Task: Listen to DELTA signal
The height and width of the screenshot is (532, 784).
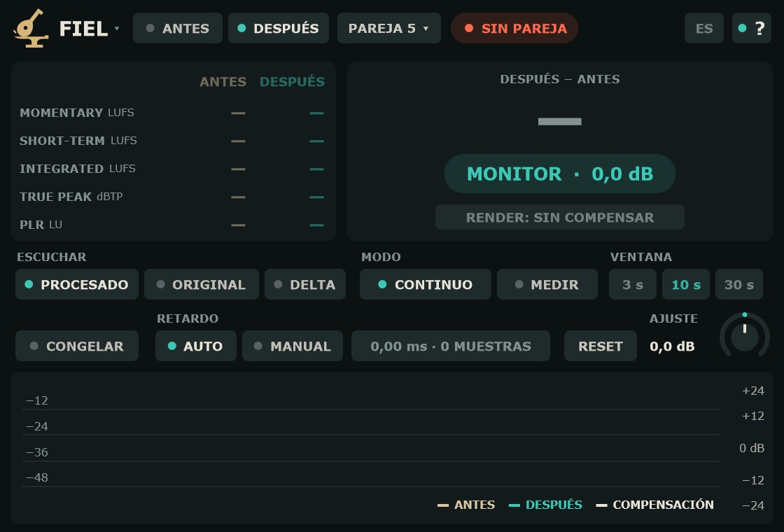Action: click(x=305, y=284)
